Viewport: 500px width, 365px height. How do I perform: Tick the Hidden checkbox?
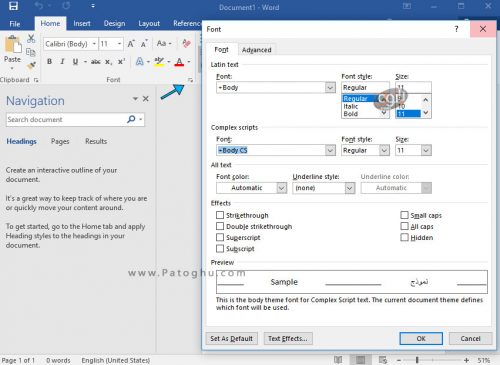tap(404, 237)
